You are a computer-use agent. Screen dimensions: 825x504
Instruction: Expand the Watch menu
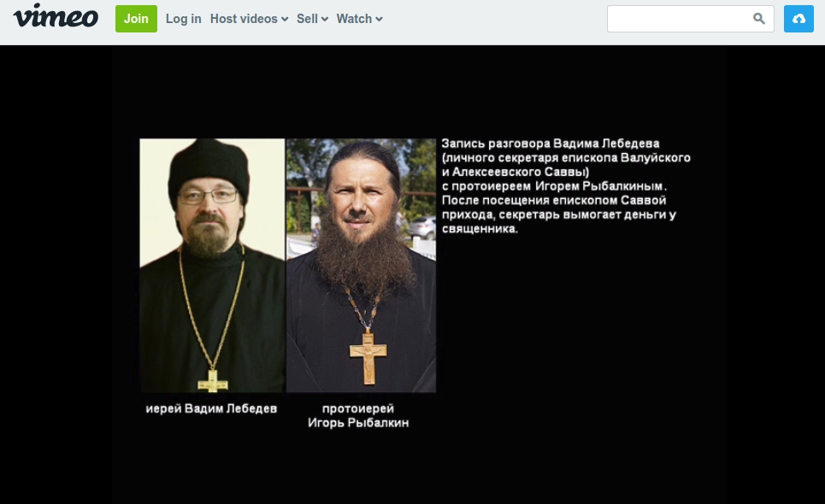pyautogui.click(x=359, y=19)
